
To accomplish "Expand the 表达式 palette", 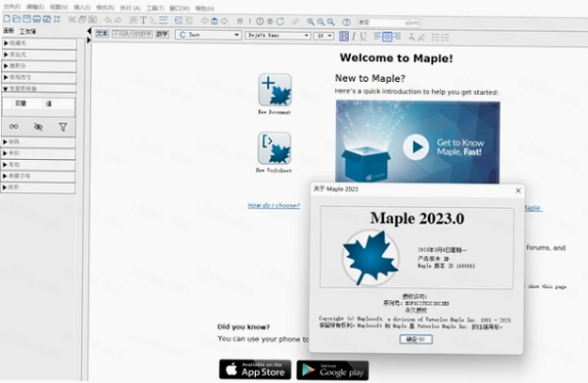I will [x=39, y=55].
